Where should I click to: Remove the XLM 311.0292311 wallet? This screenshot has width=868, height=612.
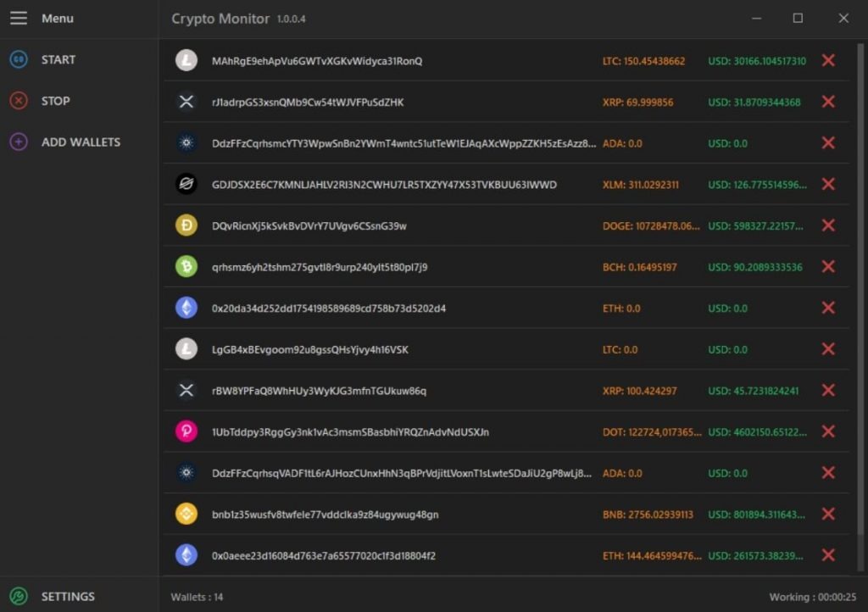[x=828, y=184]
